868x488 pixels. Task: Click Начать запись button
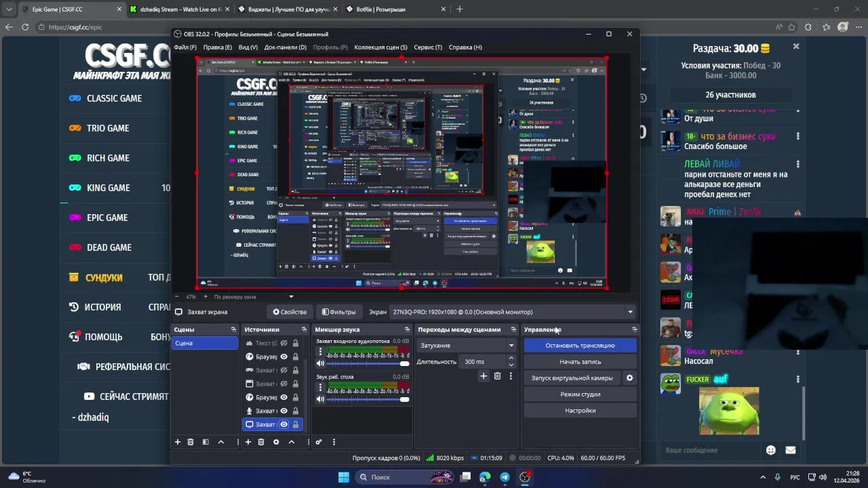(x=580, y=362)
